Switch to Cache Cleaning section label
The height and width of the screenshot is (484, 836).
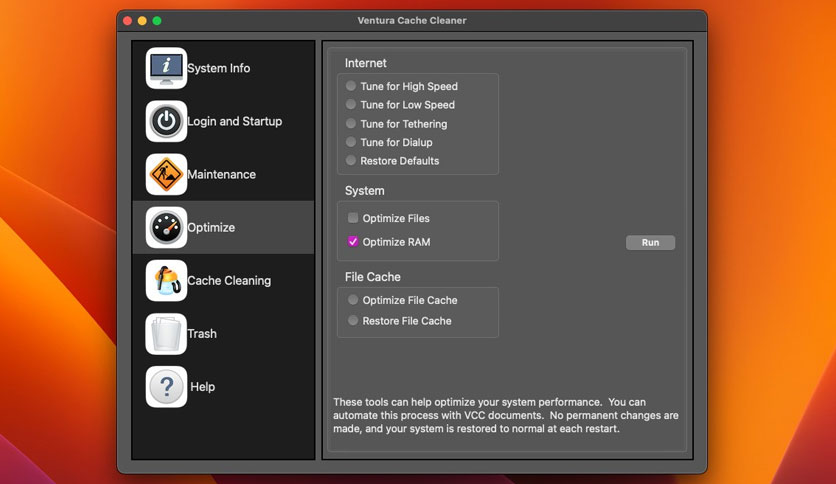click(229, 280)
